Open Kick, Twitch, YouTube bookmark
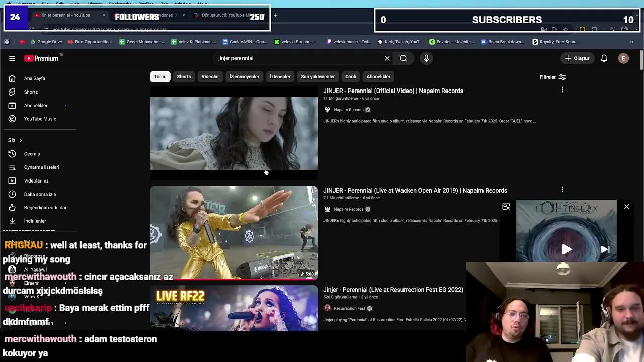 (400, 42)
